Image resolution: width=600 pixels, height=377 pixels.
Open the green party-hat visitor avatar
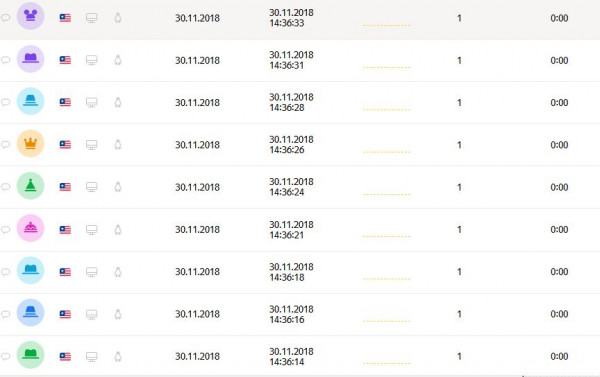[31, 186]
